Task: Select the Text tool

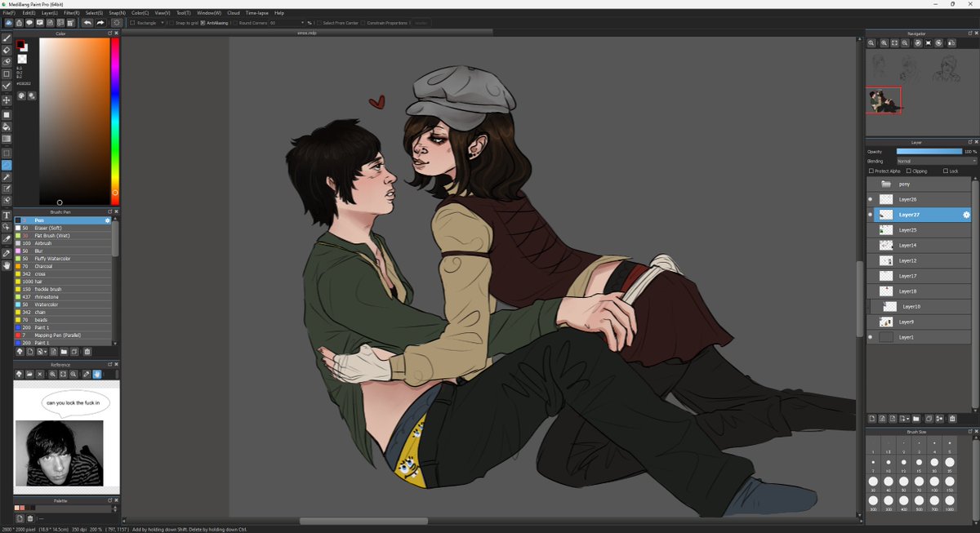Action: click(7, 215)
